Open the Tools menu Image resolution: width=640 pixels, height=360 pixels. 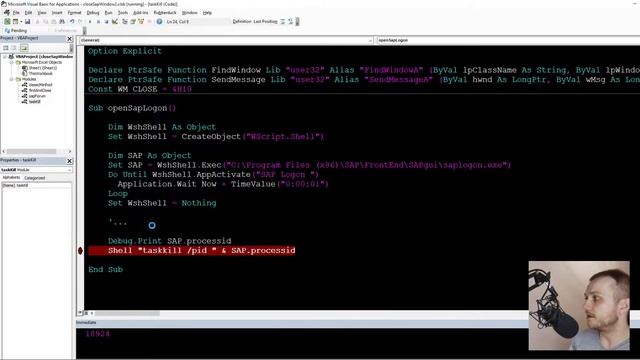[122, 13]
